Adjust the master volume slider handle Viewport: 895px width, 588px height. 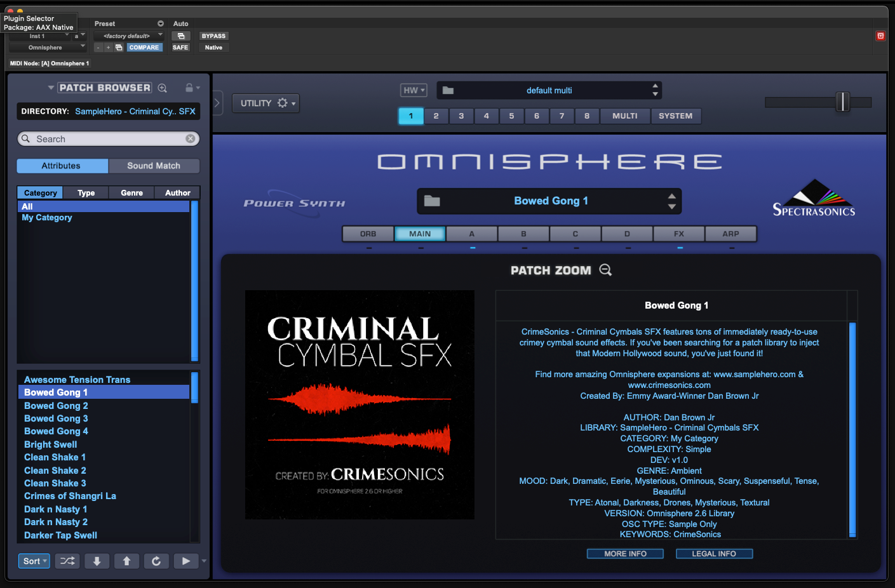(x=842, y=102)
